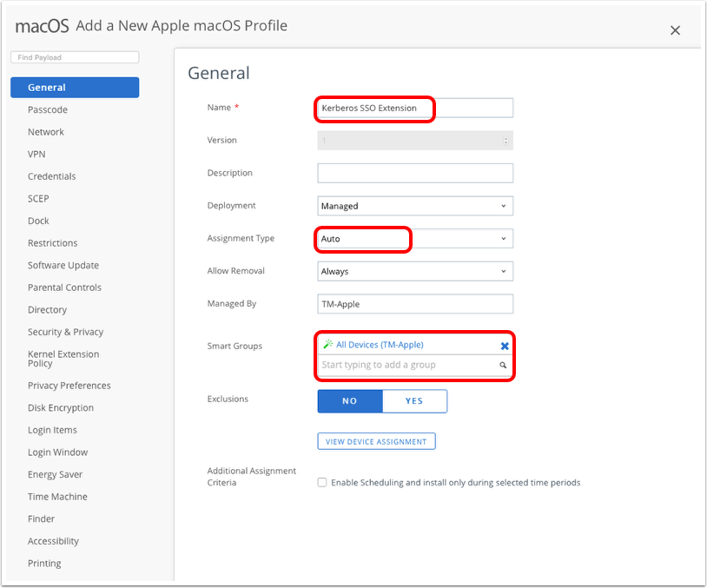Focus the Description input field
Viewport: 707px width, 588px height.
pyautogui.click(x=415, y=173)
